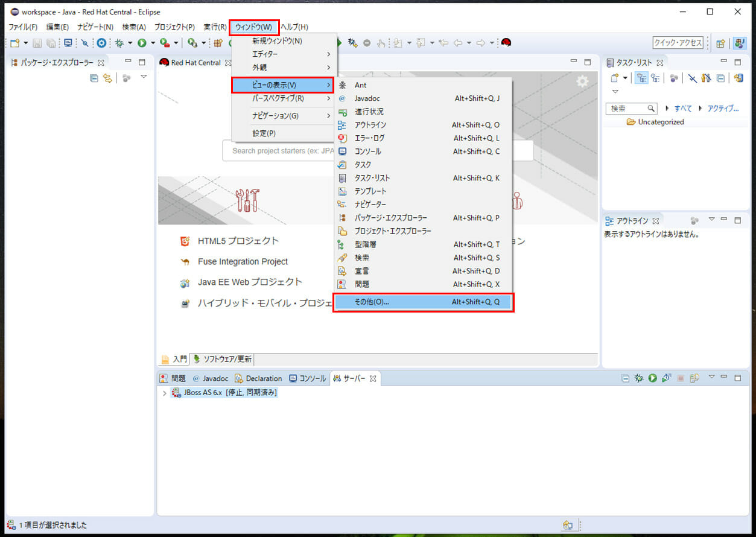Switch to the コンソール tab

pyautogui.click(x=308, y=378)
